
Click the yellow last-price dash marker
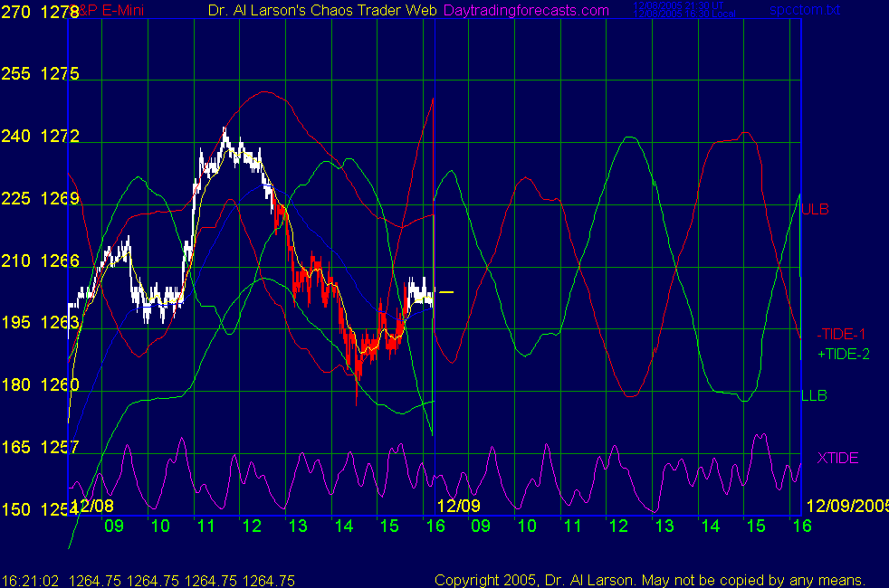click(x=446, y=292)
